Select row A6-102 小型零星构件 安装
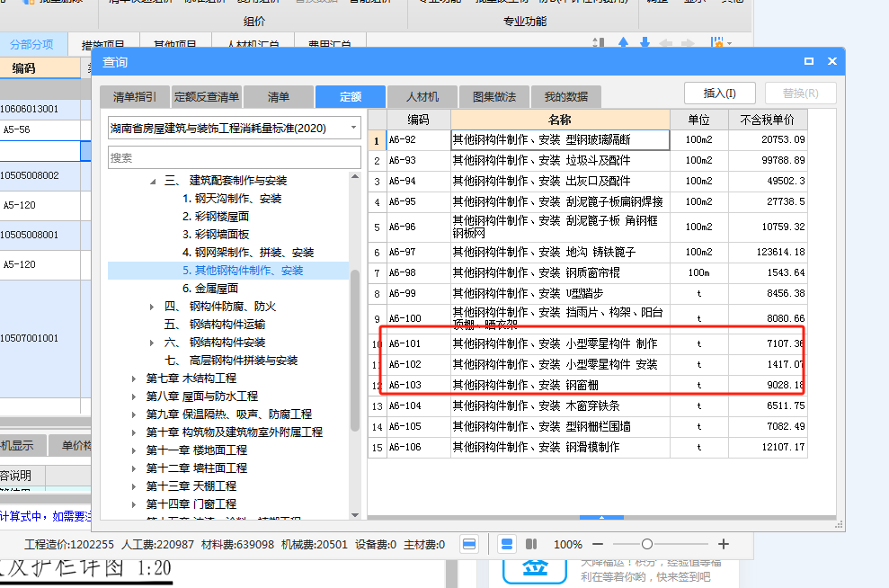The image size is (889, 588). point(588,365)
